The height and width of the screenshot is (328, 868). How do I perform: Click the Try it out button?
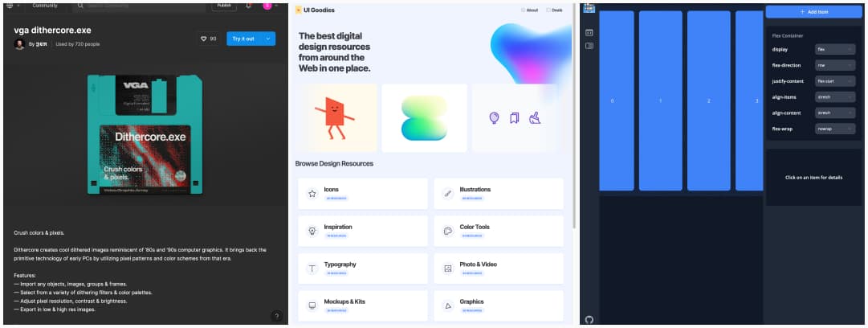click(x=243, y=39)
